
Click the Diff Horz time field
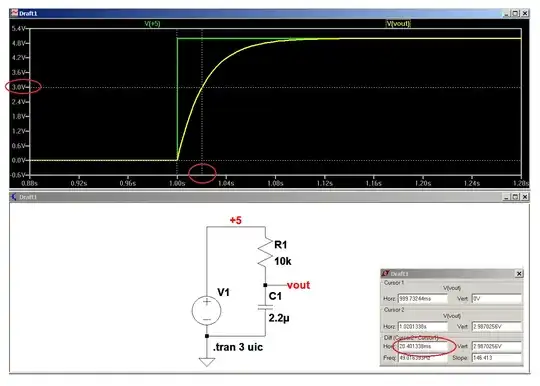(423, 346)
